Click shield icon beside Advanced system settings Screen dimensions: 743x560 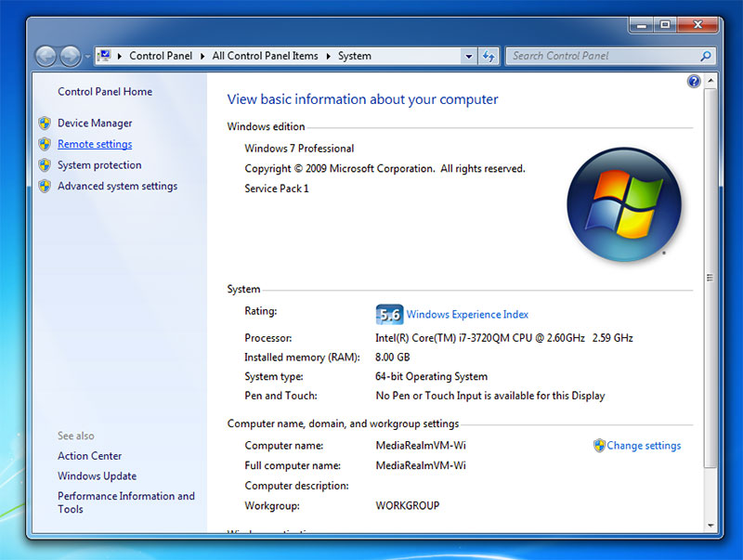[45, 186]
